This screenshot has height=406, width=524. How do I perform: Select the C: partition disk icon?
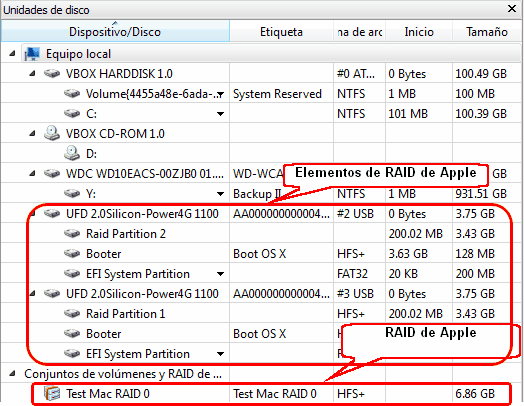click(72, 113)
